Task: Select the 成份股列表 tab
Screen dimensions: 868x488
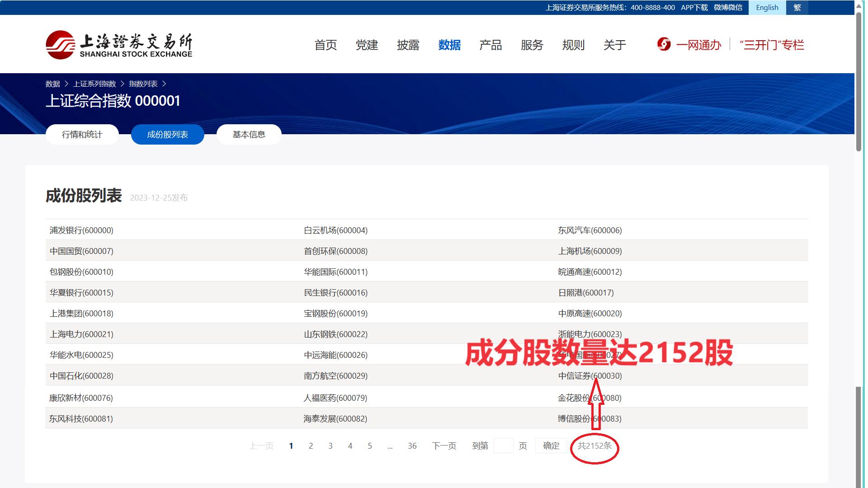Action: pyautogui.click(x=167, y=134)
